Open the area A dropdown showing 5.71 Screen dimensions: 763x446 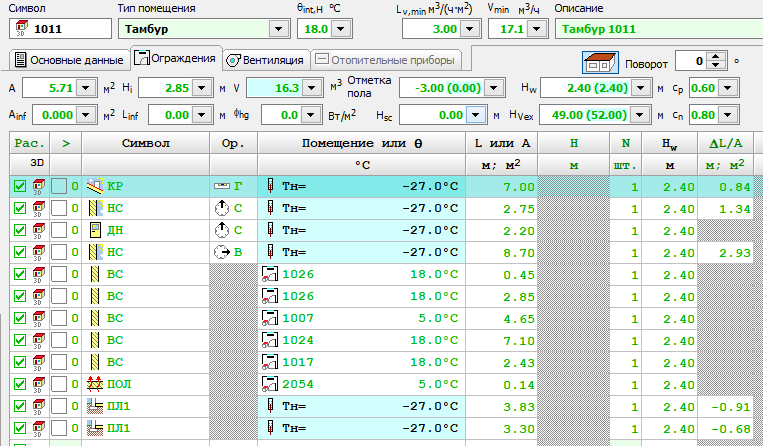tap(86, 88)
